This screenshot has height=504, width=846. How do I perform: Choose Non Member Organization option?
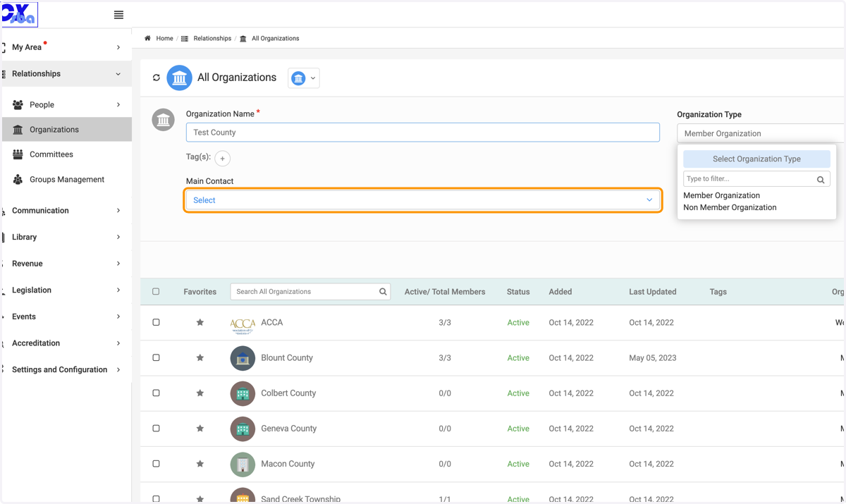(730, 208)
